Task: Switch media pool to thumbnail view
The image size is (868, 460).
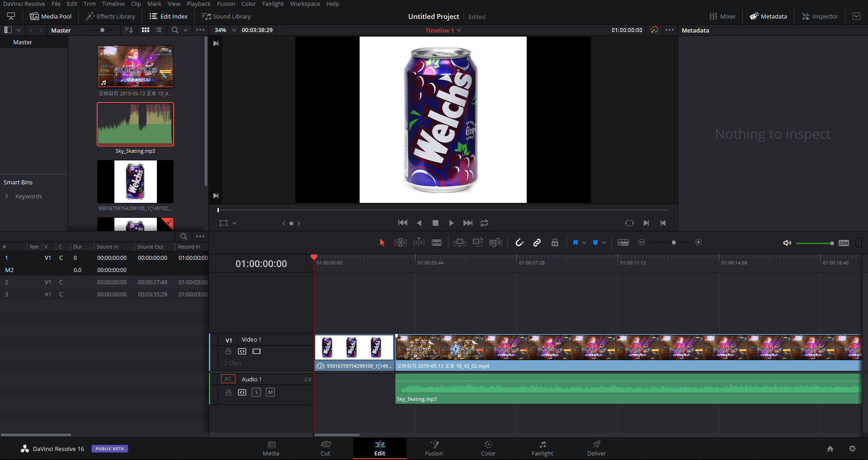Action: tap(146, 30)
